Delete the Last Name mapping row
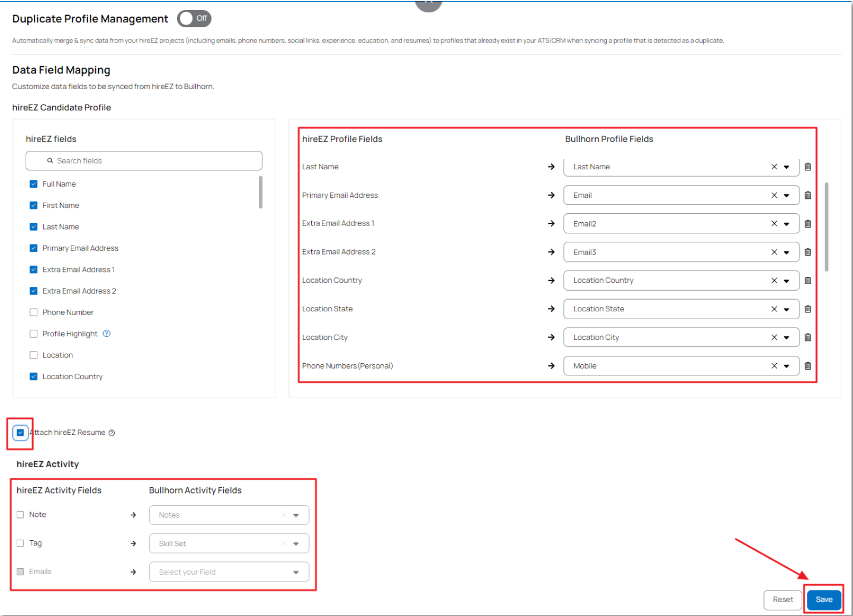The width and height of the screenshot is (853, 616). tap(808, 167)
